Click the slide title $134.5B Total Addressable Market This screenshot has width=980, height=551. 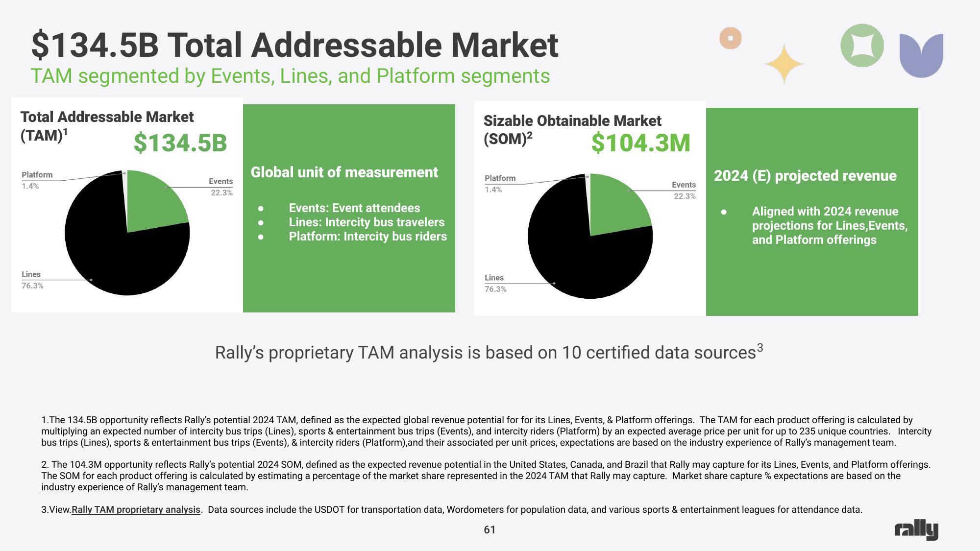(x=294, y=45)
